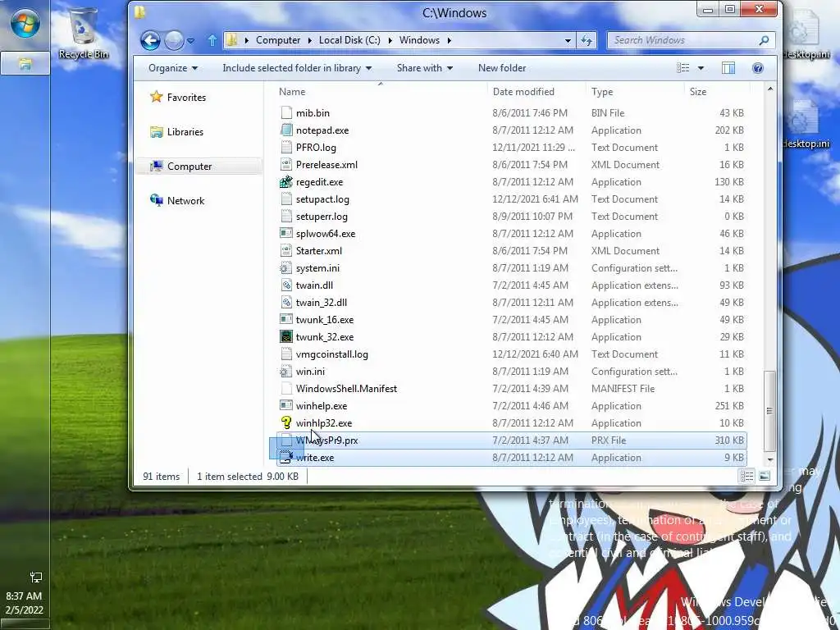The width and height of the screenshot is (840, 630).
Task: Select Network in the navigation pane
Action: click(x=177, y=200)
